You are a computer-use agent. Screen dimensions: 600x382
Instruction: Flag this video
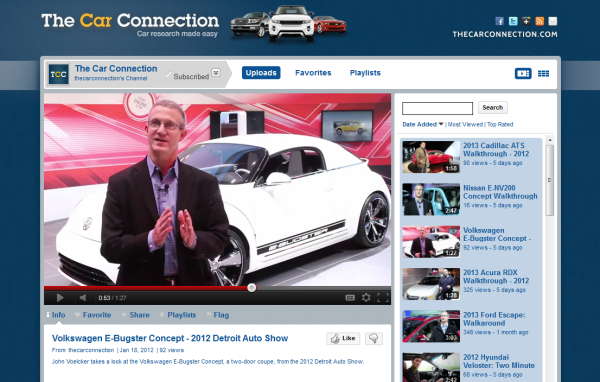point(218,315)
